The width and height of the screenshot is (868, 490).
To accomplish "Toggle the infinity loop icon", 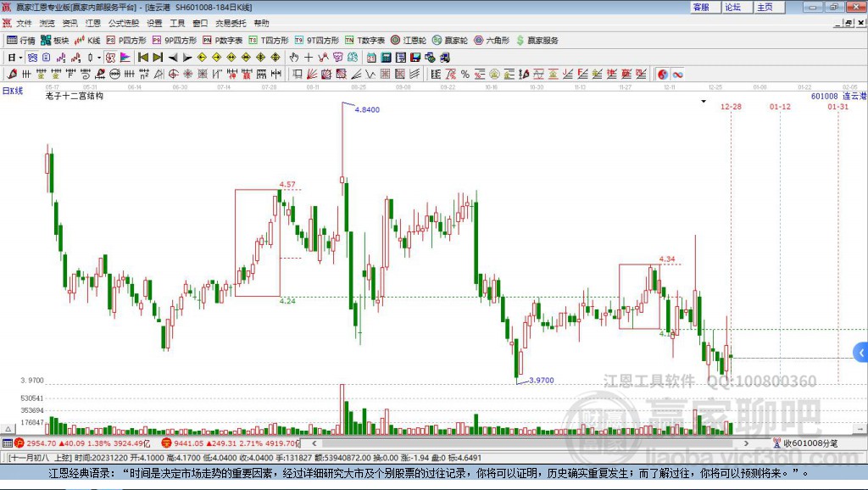I will pos(677,75).
